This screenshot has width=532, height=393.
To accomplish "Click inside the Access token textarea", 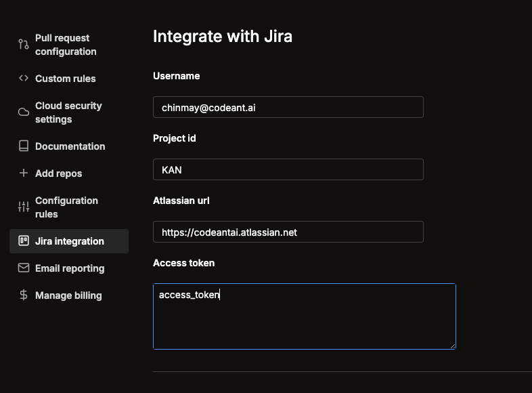I will pyautogui.click(x=305, y=316).
